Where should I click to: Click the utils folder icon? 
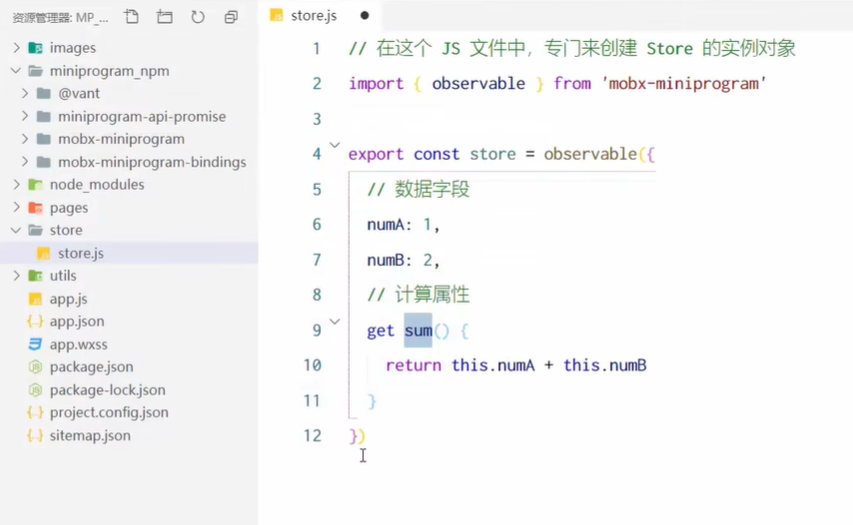(x=35, y=276)
